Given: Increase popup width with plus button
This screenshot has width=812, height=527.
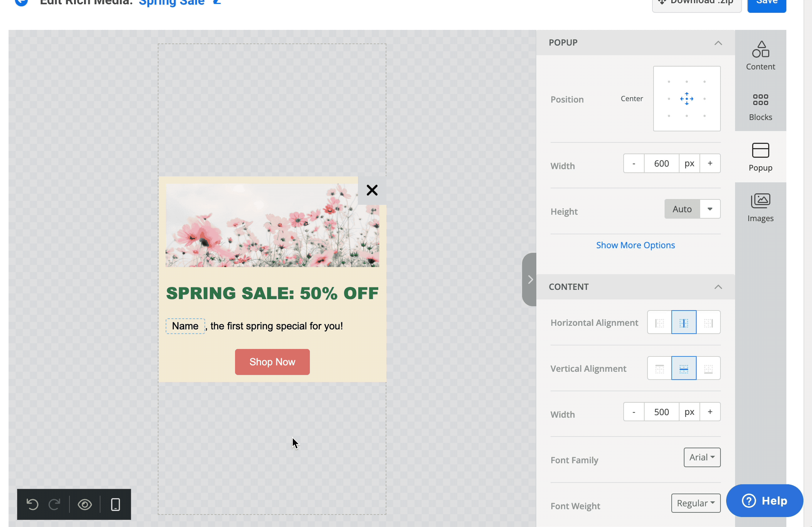Looking at the screenshot, I should [710, 163].
